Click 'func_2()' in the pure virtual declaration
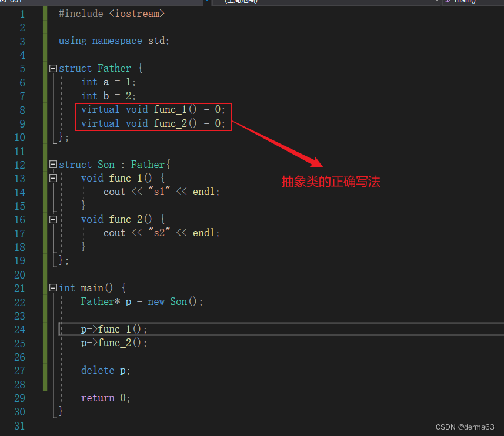The width and height of the screenshot is (504, 436). (x=175, y=123)
